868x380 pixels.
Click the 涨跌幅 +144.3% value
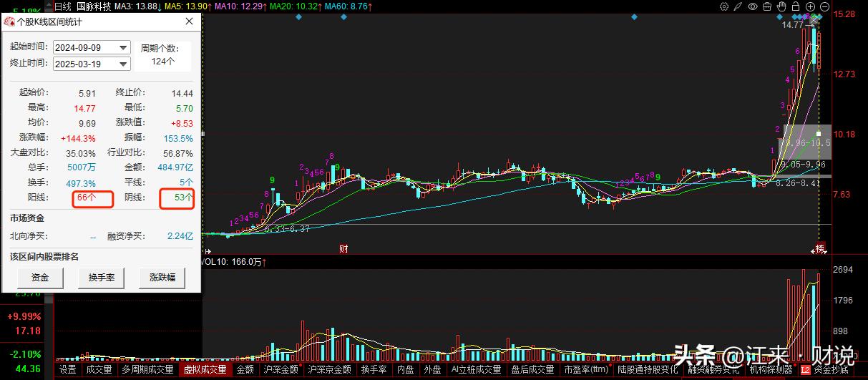click(x=78, y=138)
